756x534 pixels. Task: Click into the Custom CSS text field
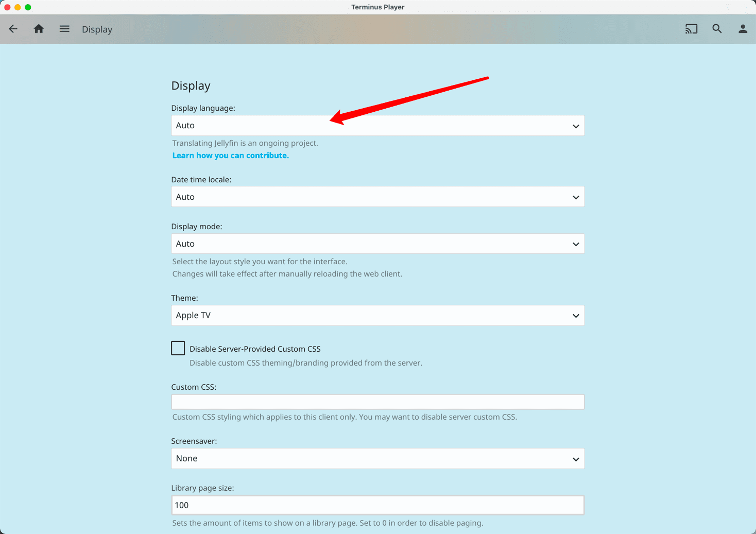click(377, 402)
